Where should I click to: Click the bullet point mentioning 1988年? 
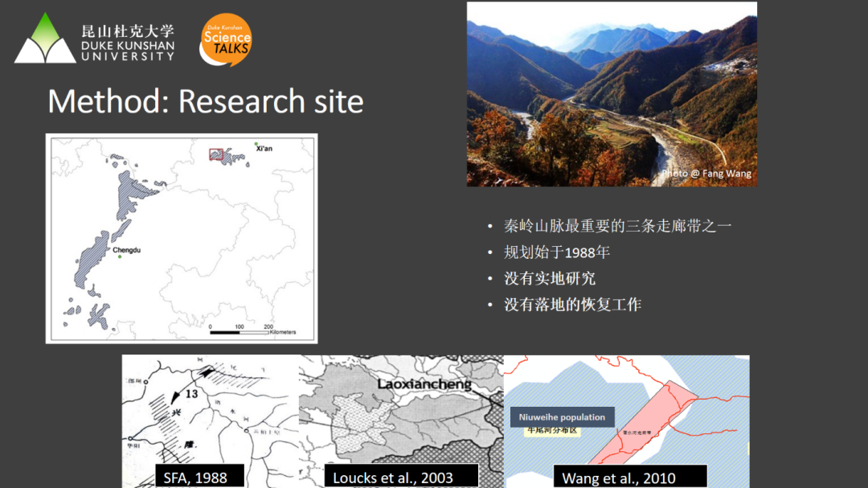556,252
